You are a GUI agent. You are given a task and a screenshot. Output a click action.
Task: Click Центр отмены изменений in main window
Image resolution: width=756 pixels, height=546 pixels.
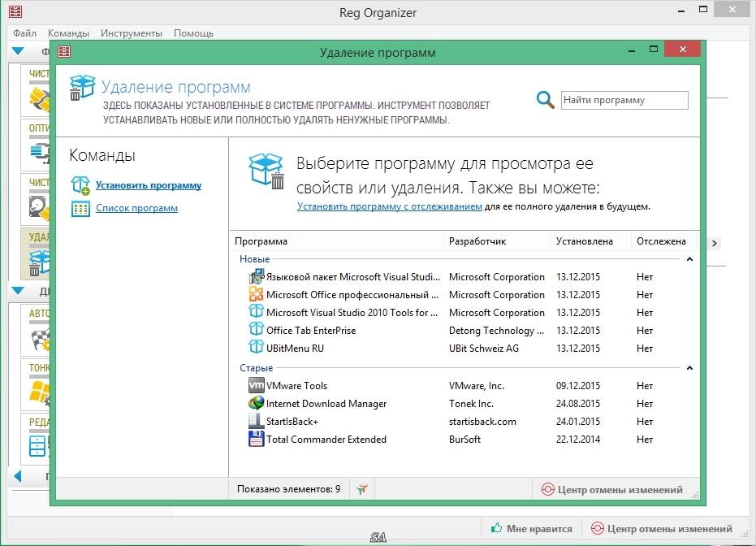(x=662, y=529)
